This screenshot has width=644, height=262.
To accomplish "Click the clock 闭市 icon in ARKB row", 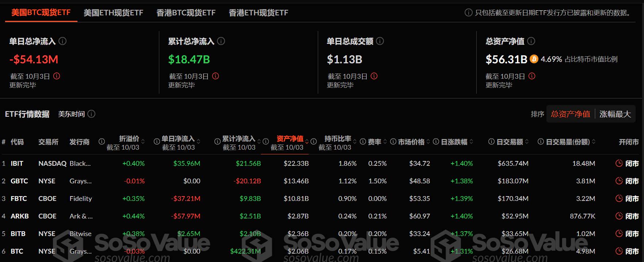I will pyautogui.click(x=619, y=216).
